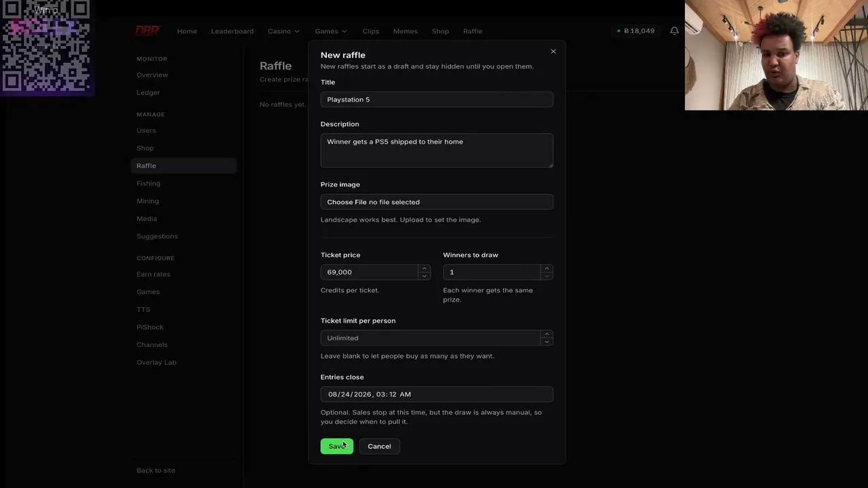Open Ledger in the sidebar
868x488 pixels.
[x=148, y=93]
